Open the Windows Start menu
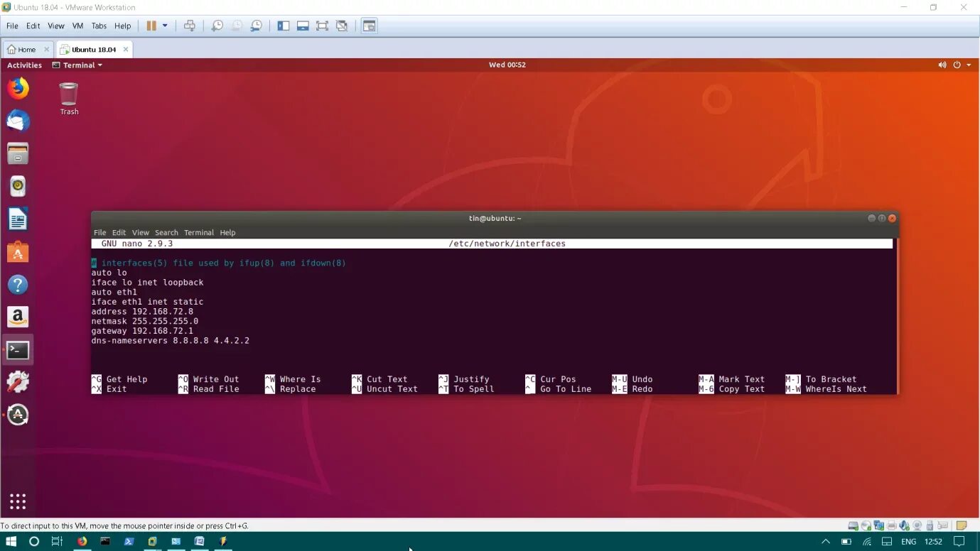Screen dimensions: 980x551 (x=11, y=542)
